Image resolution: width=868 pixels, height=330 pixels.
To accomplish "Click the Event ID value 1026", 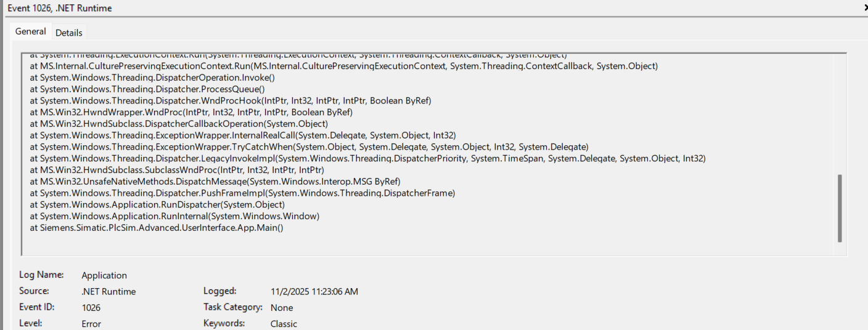I will pos(91,308).
